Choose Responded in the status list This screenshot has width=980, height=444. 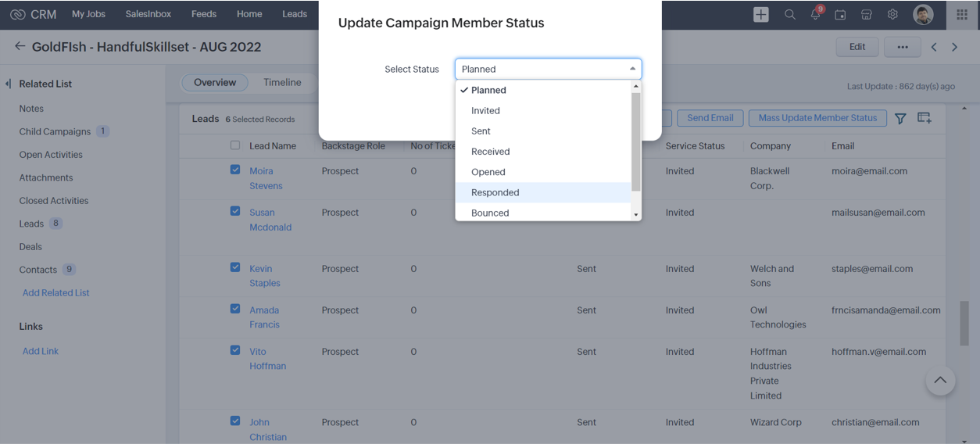543,192
